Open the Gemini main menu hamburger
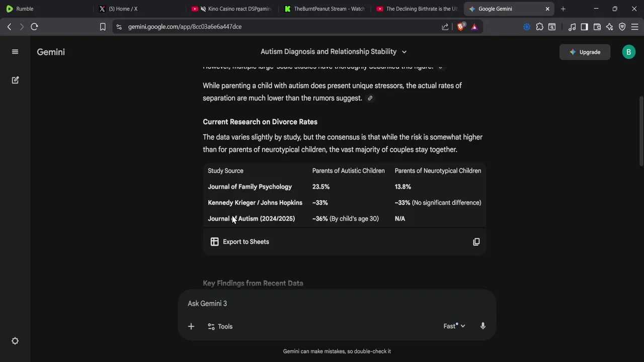The image size is (644, 362). (x=15, y=52)
